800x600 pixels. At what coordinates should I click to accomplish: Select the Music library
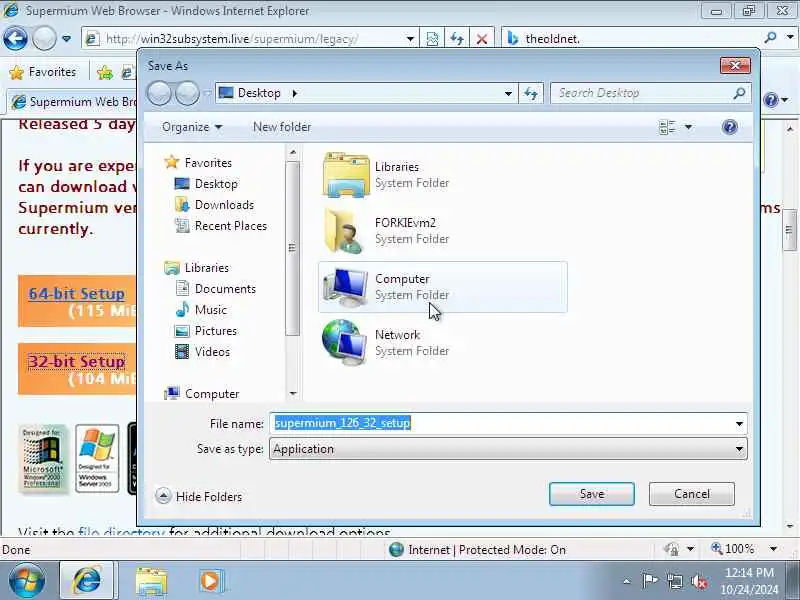210,310
